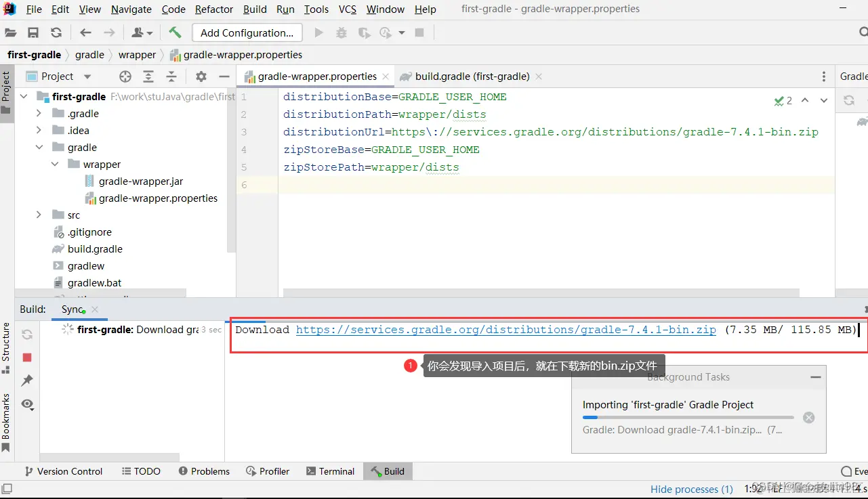Switch to the build.gradle (first-gradle) tab
This screenshot has width=868, height=499.
(x=472, y=77)
